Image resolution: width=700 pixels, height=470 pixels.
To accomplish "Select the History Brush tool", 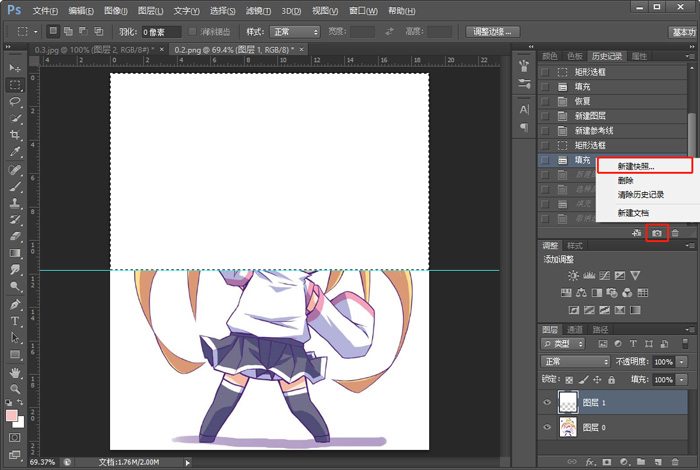I will [x=15, y=220].
